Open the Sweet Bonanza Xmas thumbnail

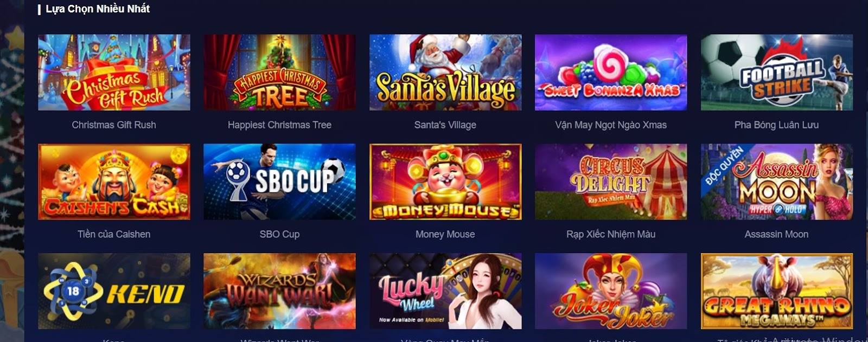(611, 73)
